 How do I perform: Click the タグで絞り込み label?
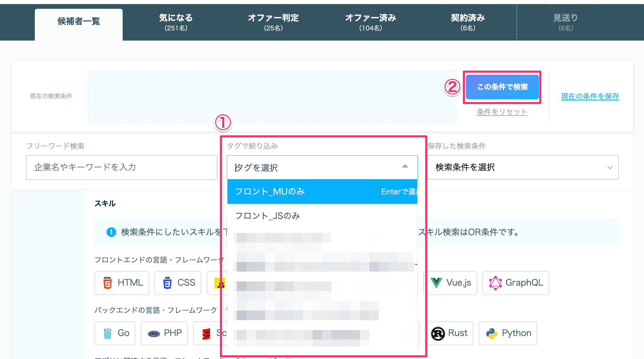252,146
